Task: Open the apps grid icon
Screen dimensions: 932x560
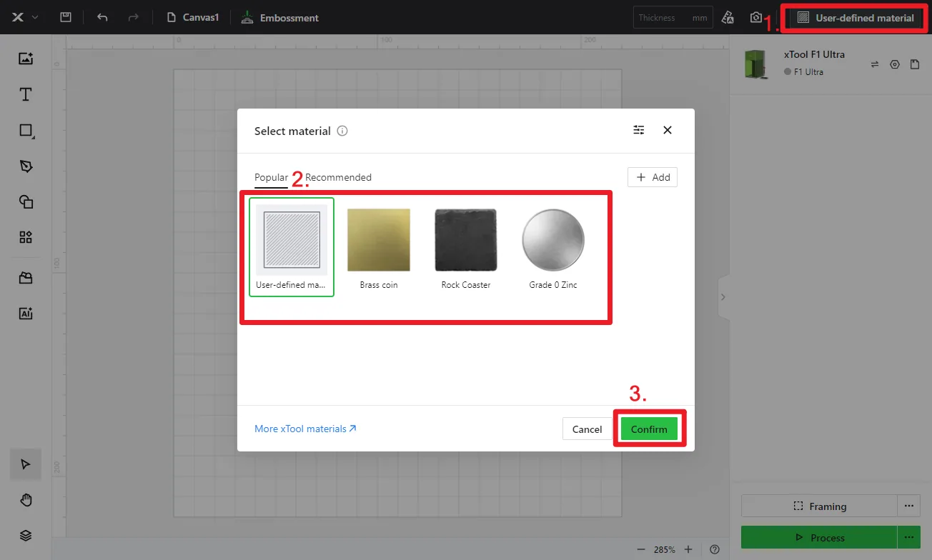Action: [26, 236]
